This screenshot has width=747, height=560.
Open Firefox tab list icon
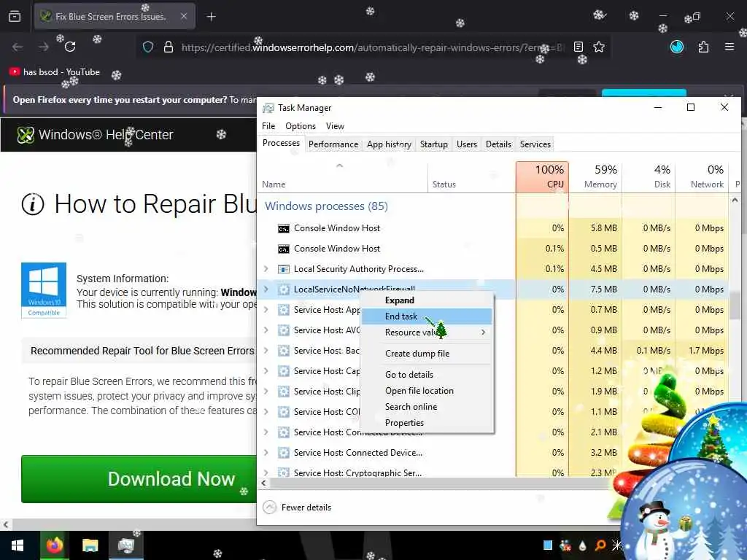click(15, 17)
